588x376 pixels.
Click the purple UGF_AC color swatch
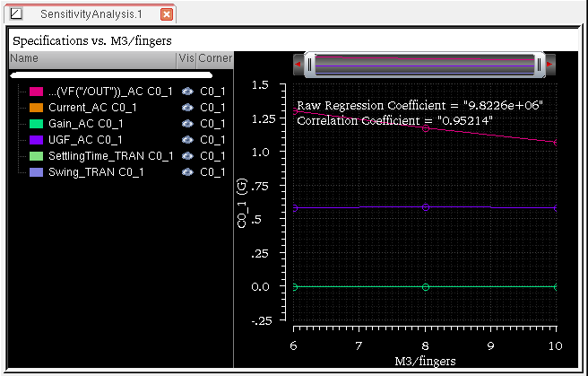[x=37, y=140]
